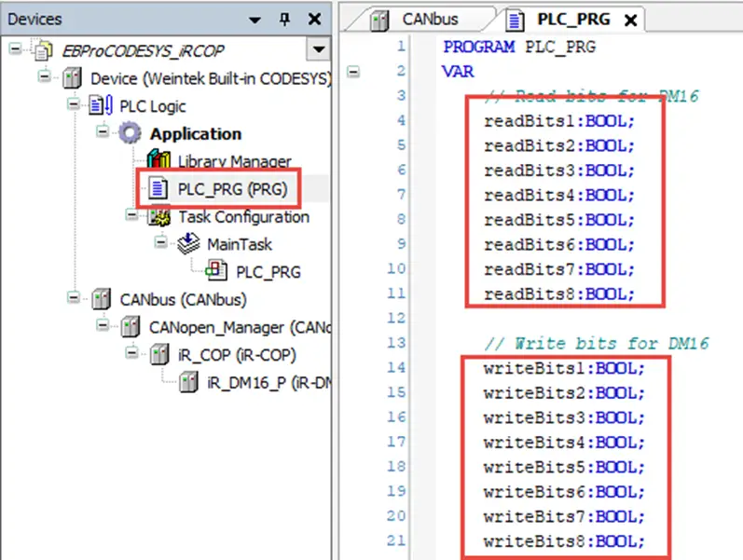The width and height of the screenshot is (743, 560).
Task: Select PLC_PRG under MainTask
Action: pos(268,272)
